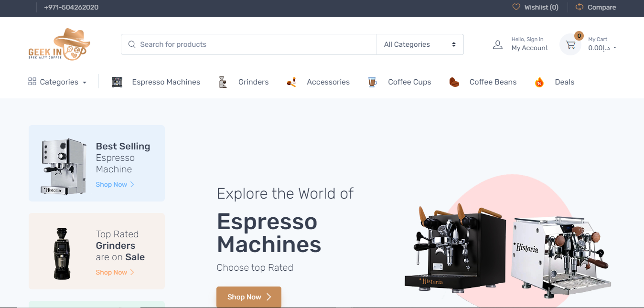Screen dimensions: 644x308
Task: Click the Coffee Beans icon
Action: [454, 82]
